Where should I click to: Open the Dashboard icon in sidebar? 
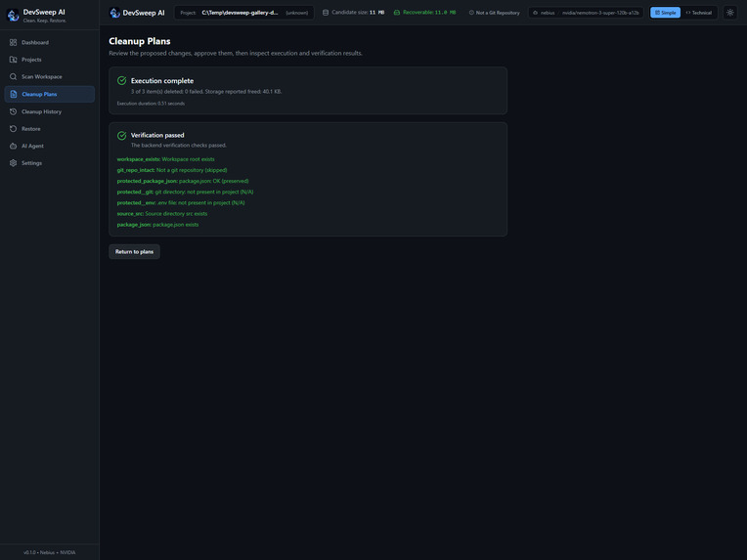13,42
